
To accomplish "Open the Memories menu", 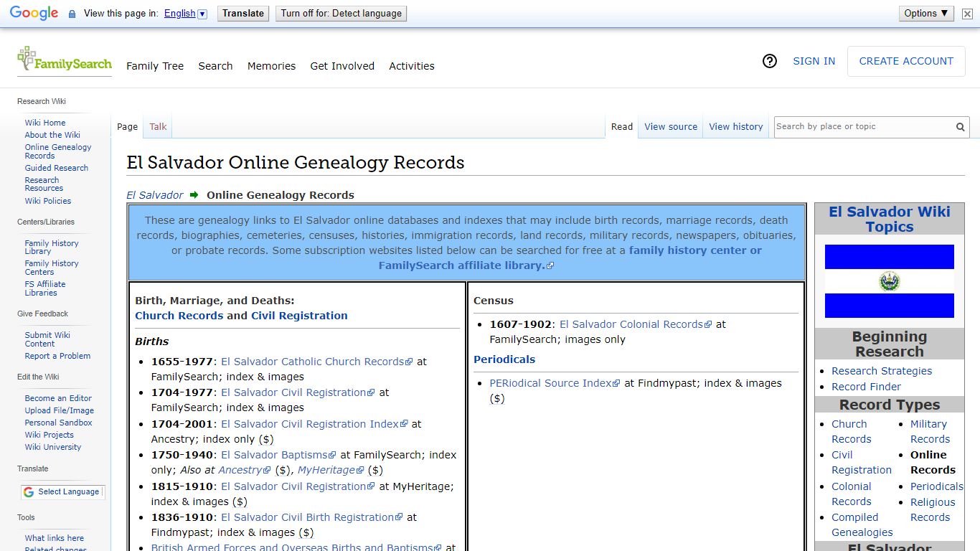I will coord(271,66).
